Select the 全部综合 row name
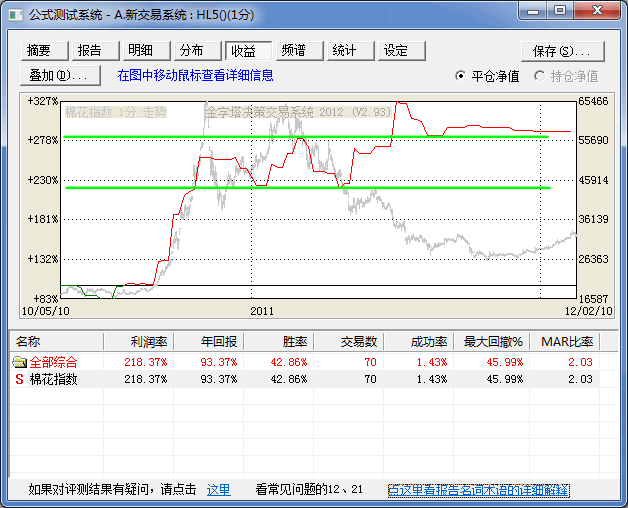The height and width of the screenshot is (508, 628). click(53, 362)
